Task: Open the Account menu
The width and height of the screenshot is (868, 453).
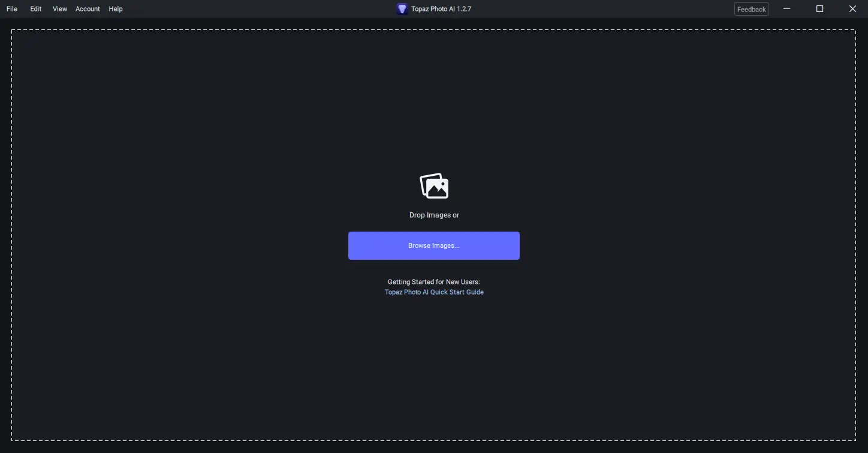Action: coord(88,9)
